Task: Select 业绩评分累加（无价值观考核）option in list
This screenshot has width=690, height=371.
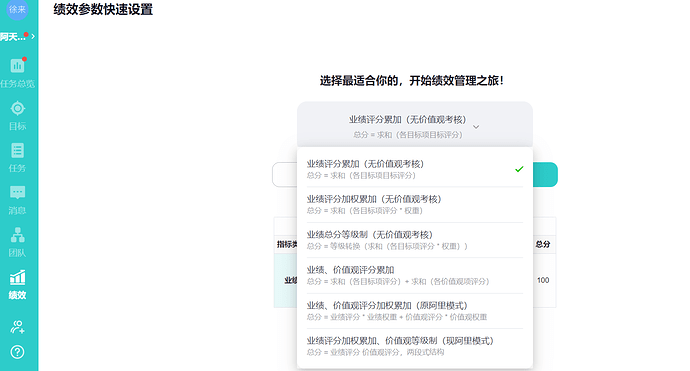Action: point(415,169)
